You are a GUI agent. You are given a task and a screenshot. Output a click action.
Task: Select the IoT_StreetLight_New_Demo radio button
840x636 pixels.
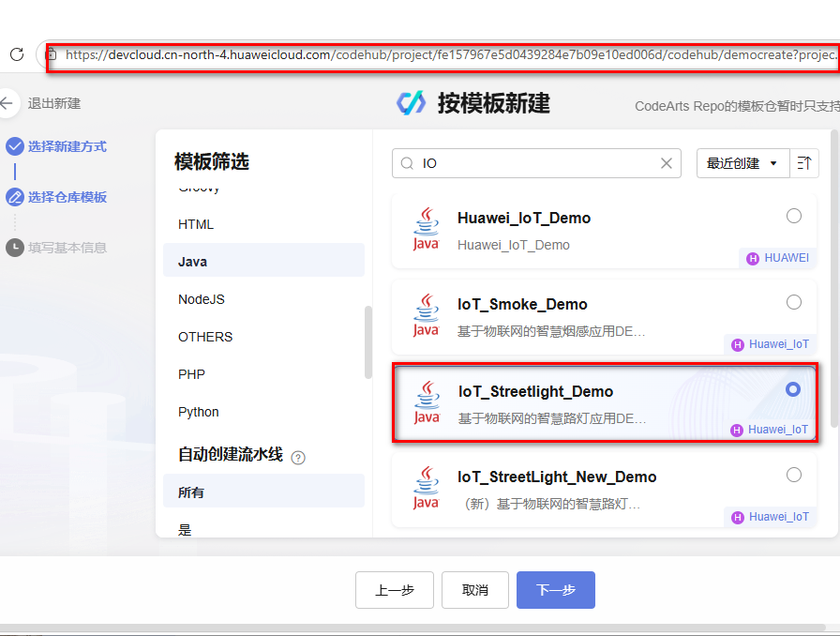(x=793, y=475)
